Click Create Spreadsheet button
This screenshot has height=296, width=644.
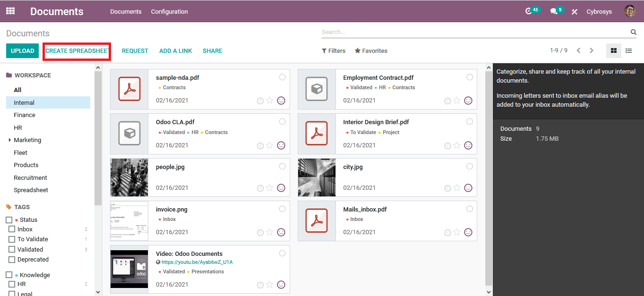click(77, 51)
